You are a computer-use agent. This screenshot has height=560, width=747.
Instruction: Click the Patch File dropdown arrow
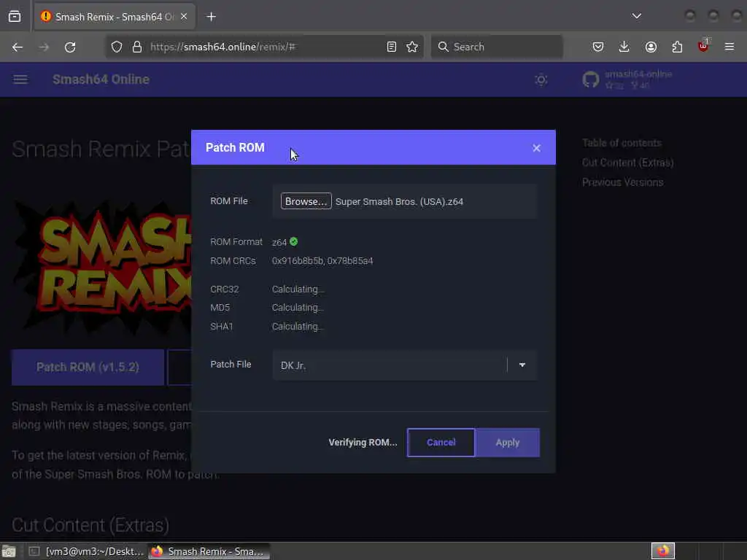pos(522,365)
